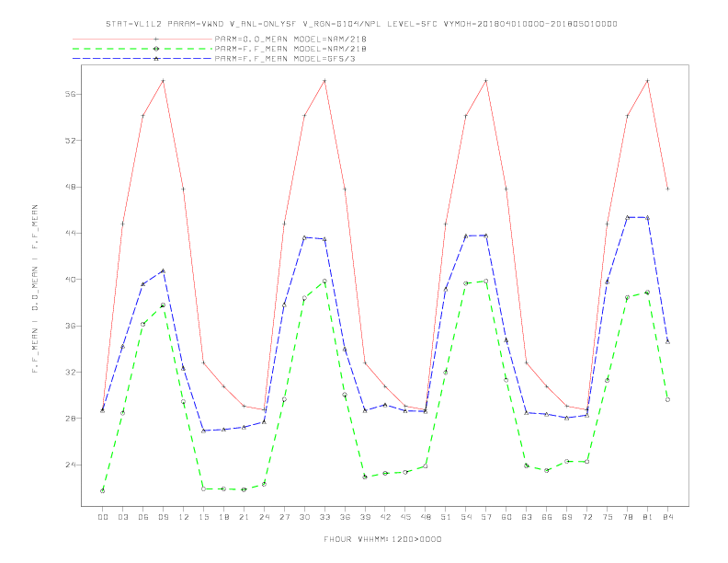Click x-axis forecast hour label 45
Screen dimensions: 728x563
[405, 517]
